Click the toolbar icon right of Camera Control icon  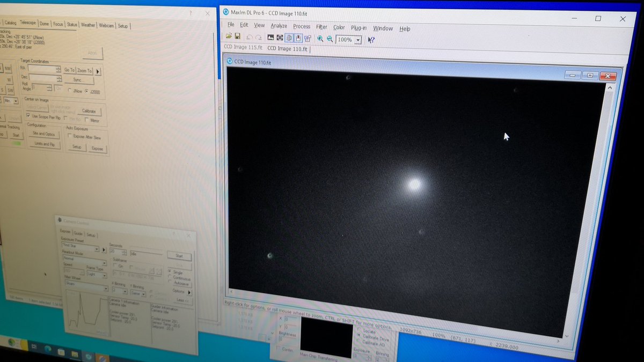click(x=308, y=39)
